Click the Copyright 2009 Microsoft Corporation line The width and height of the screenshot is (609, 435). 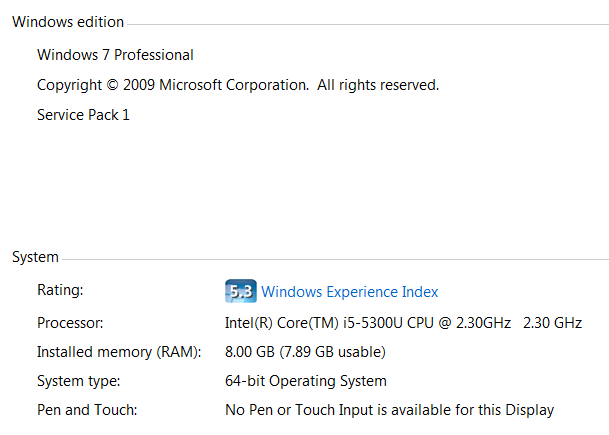238,85
